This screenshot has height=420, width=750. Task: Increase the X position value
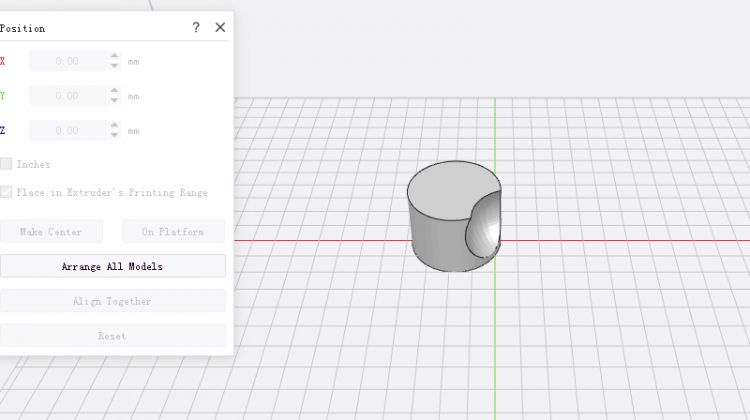pyautogui.click(x=114, y=56)
